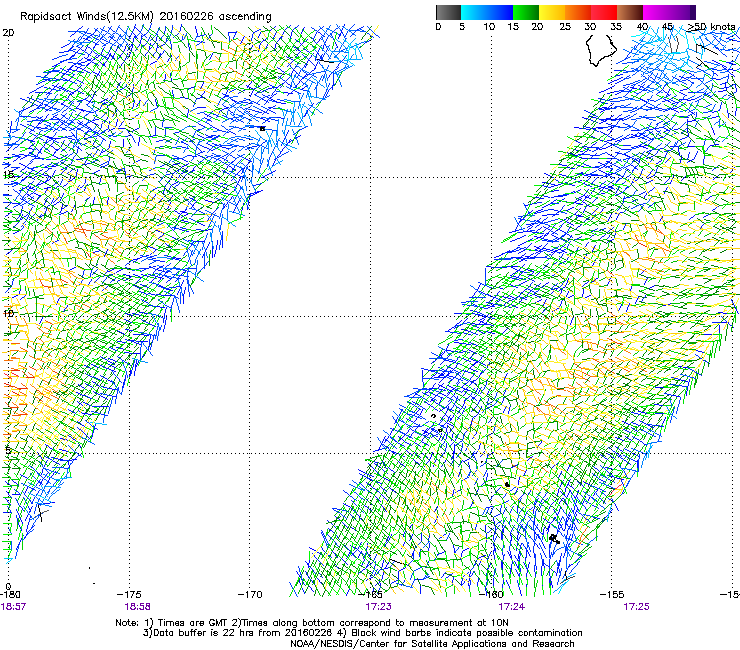The width and height of the screenshot is (740, 650).
Task: Click the longitude label '-180'
Action: coord(10,595)
